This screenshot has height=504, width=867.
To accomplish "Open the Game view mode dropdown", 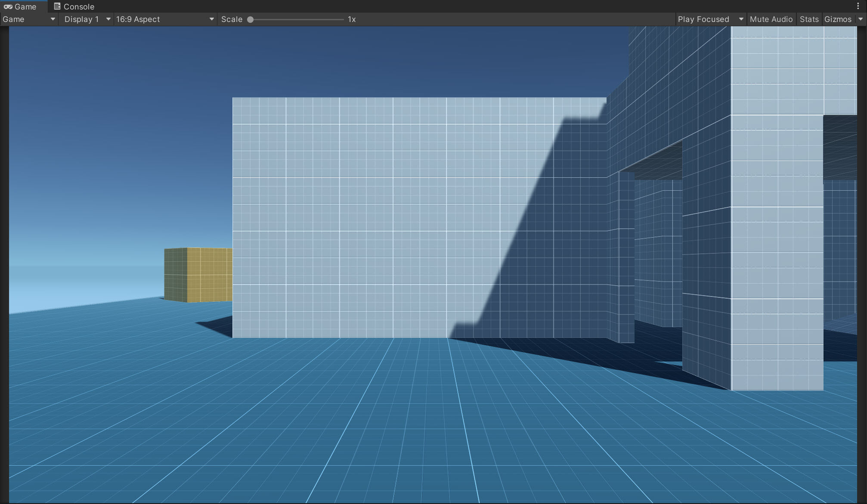I will [29, 19].
